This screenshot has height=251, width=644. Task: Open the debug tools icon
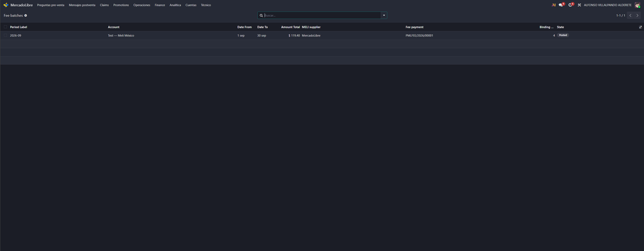coord(579,5)
